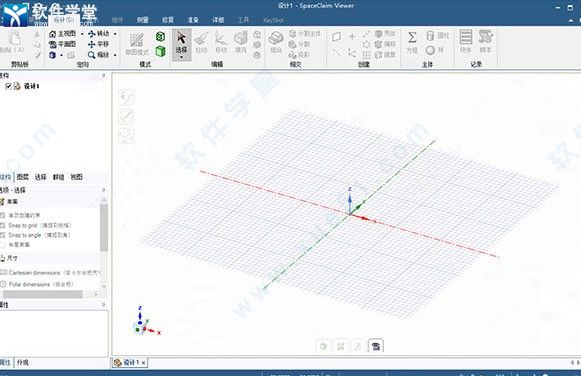Open the Home view dropdown arrow
Screen dimensions: 581x376
[82, 34]
